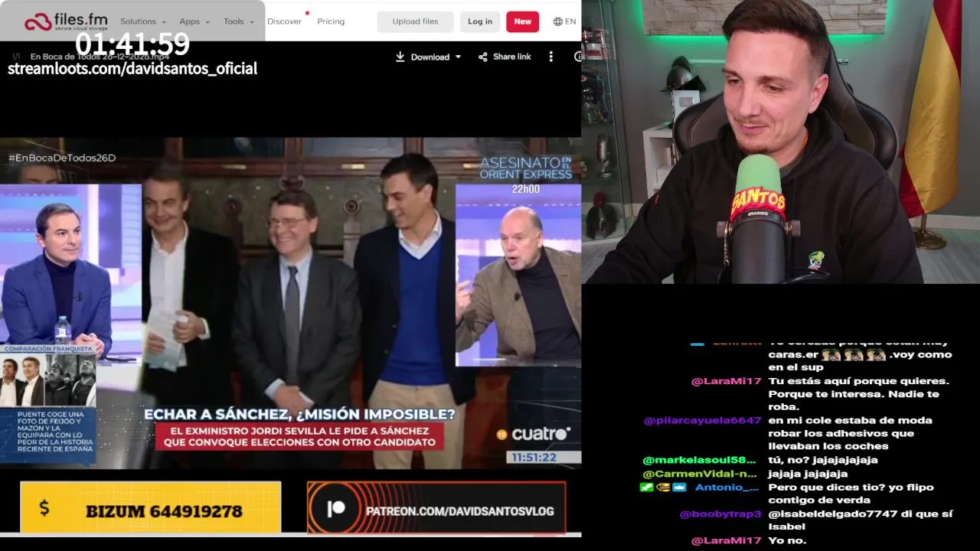
Task: Click the dollar sign on Bizum banner
Action: pos(44,507)
